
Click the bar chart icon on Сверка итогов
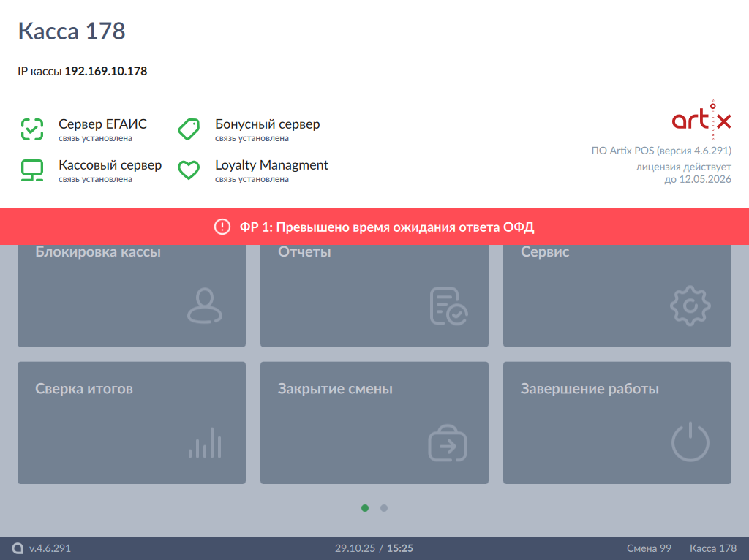click(205, 443)
